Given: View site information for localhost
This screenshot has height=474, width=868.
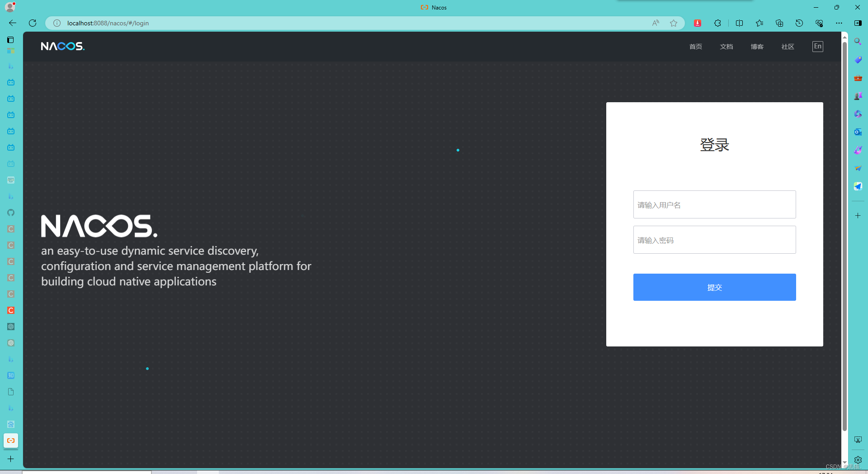Looking at the screenshot, I should tap(57, 23).
